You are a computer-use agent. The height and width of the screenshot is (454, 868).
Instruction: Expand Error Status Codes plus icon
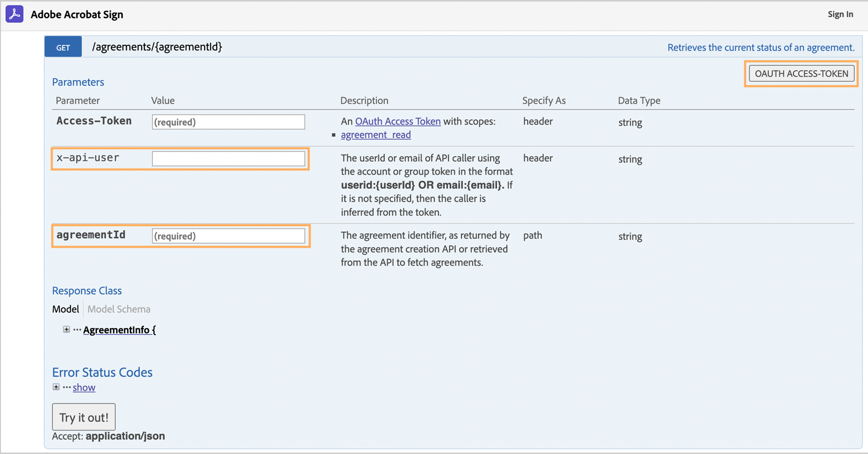pyautogui.click(x=56, y=387)
